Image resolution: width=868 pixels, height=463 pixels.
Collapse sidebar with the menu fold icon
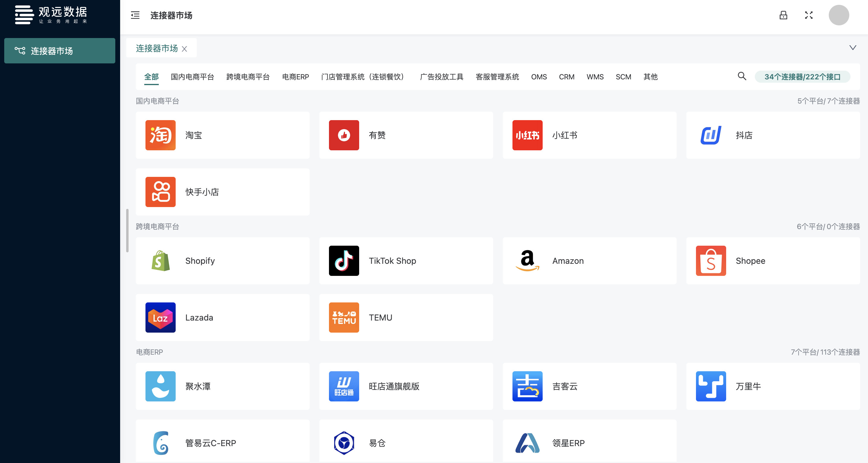coord(135,15)
